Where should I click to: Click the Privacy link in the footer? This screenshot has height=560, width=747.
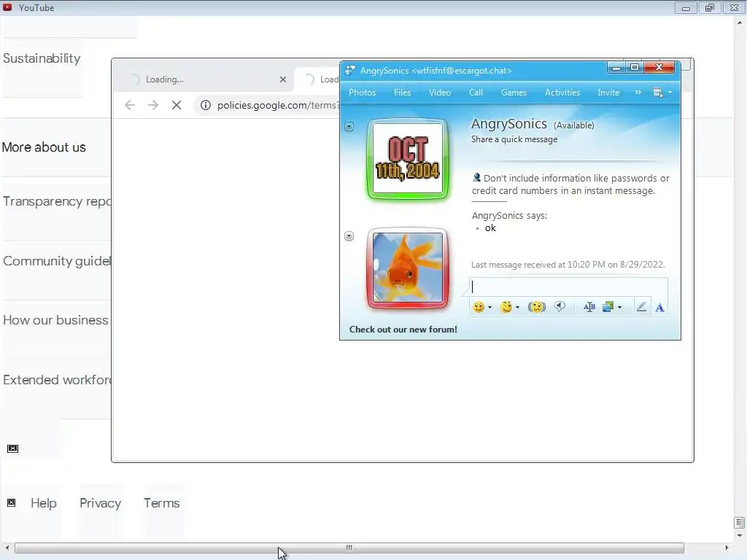(x=100, y=503)
